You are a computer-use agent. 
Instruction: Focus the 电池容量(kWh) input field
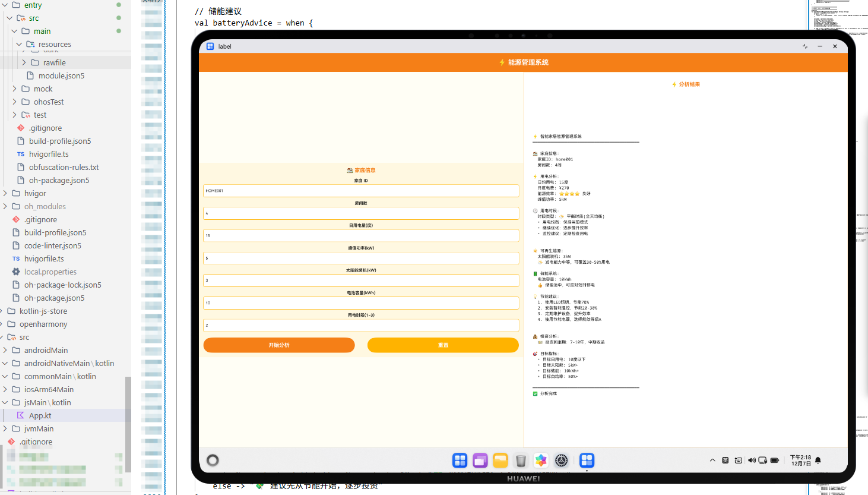coord(361,303)
